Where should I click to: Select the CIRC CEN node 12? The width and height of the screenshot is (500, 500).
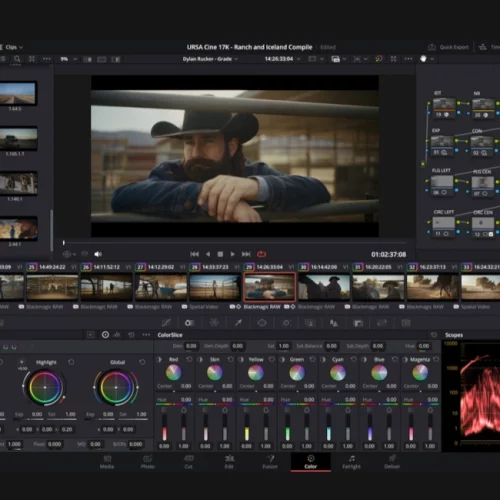(483, 227)
